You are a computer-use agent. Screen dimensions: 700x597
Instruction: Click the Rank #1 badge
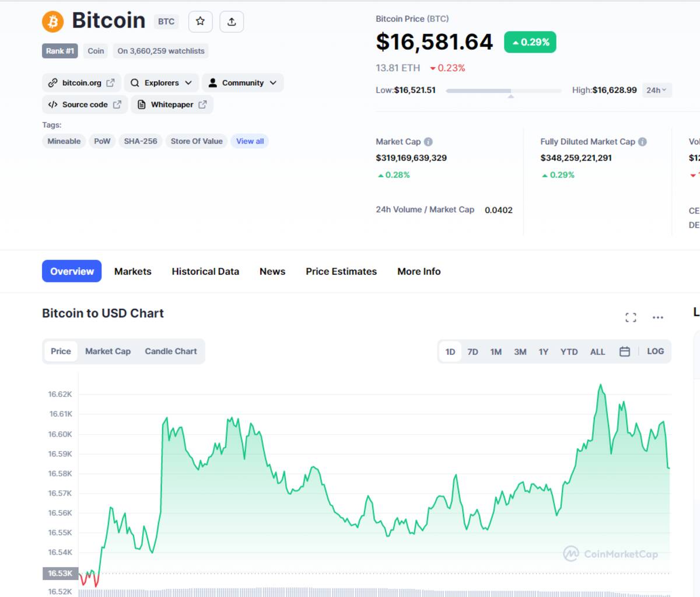tap(60, 51)
